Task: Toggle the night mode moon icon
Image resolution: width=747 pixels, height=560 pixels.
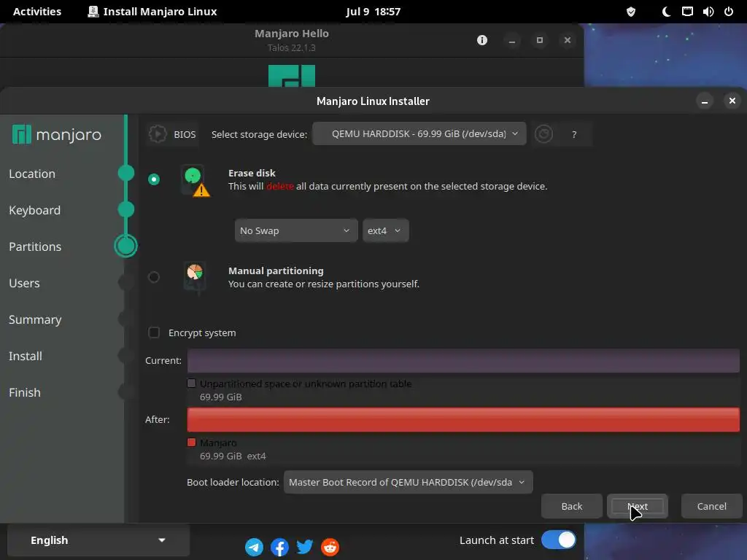Action: pyautogui.click(x=667, y=12)
